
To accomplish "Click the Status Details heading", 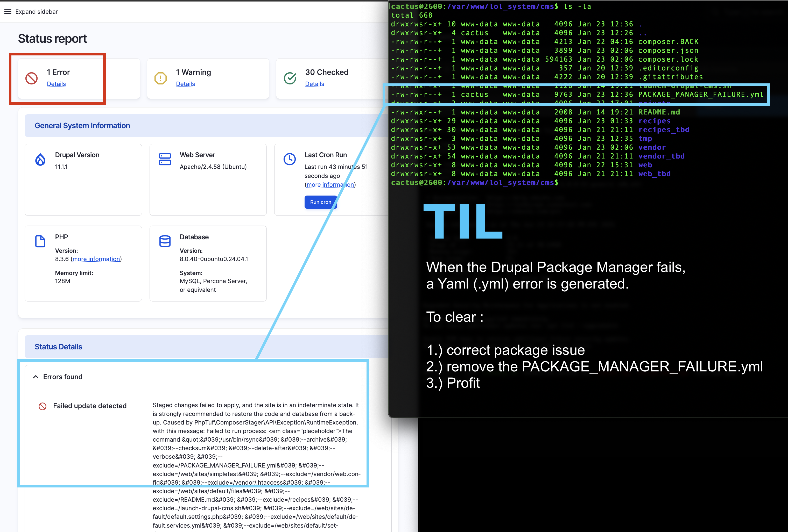I will tap(58, 347).
